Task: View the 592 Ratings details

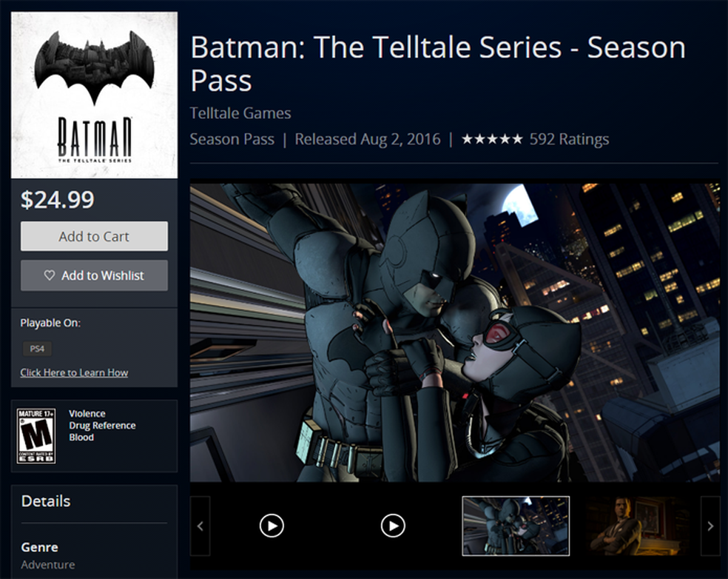Action: 569,138
